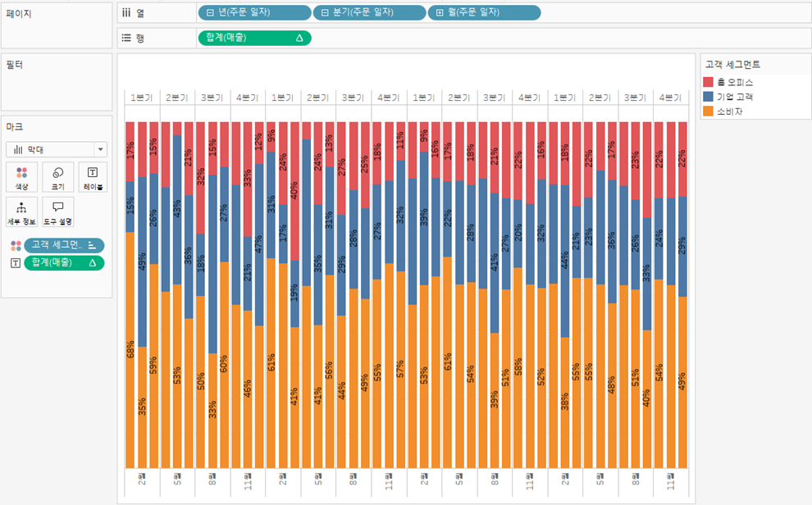Image resolution: width=812 pixels, height=505 pixels.
Task: Click the red 홈 오피스 legend swatch
Action: coord(708,82)
